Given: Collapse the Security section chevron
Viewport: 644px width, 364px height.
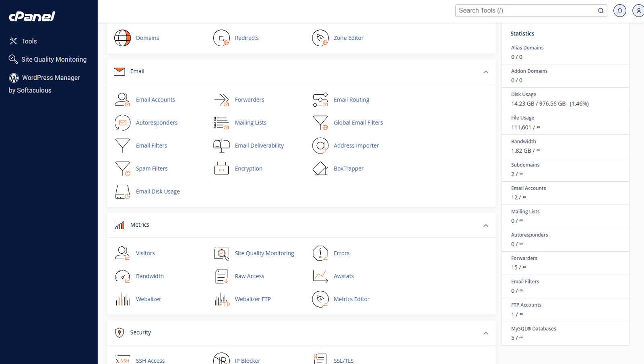Looking at the screenshot, I should click(486, 333).
